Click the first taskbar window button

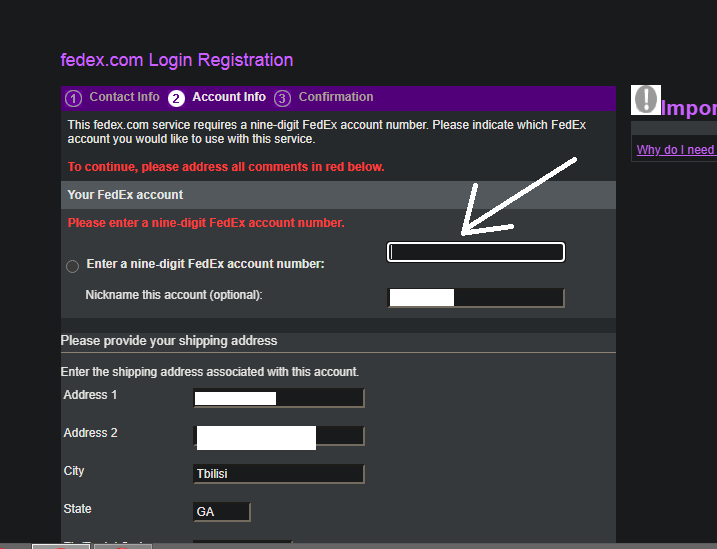click(x=60, y=546)
